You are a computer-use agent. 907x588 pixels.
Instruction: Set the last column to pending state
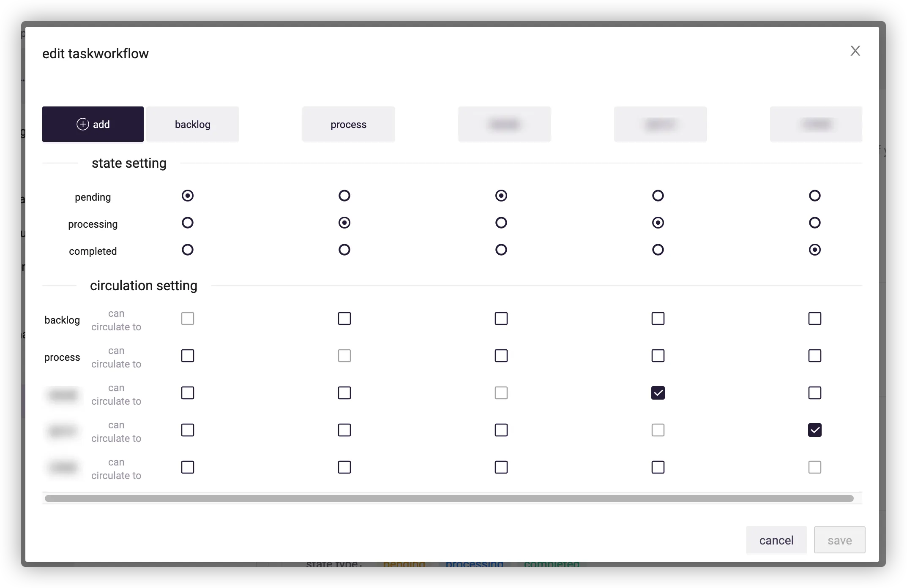(814, 196)
